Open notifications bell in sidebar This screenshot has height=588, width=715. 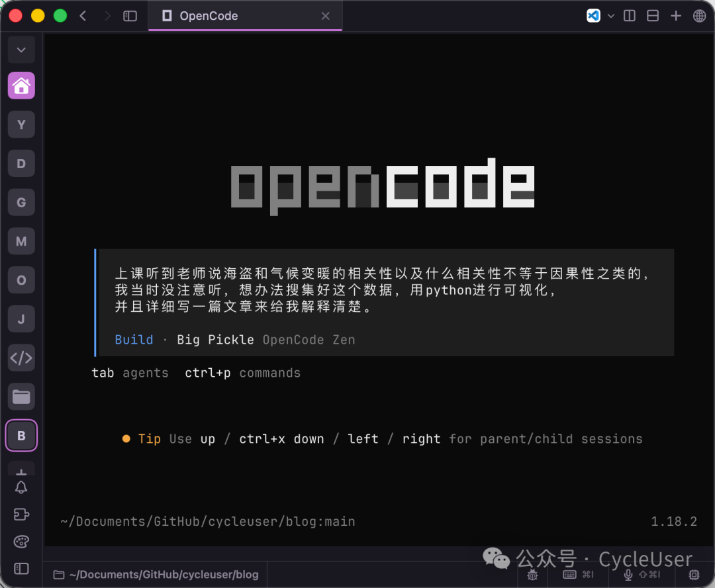click(x=21, y=487)
